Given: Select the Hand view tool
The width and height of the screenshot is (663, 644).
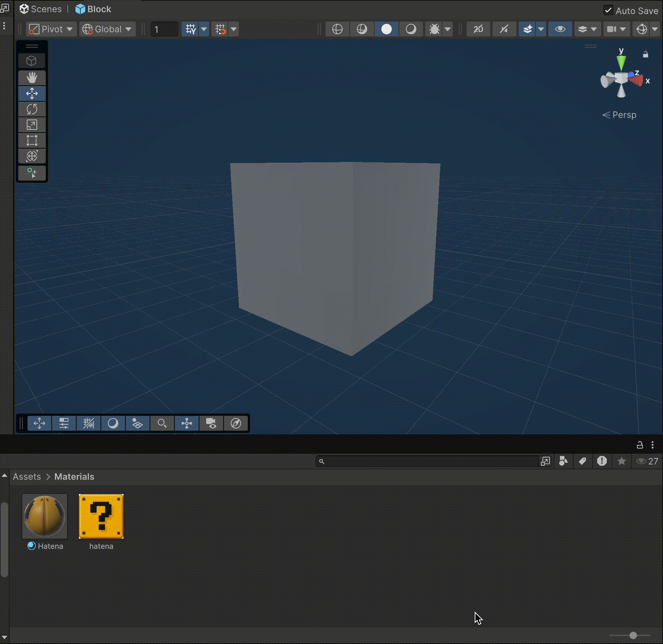Looking at the screenshot, I should click(32, 78).
